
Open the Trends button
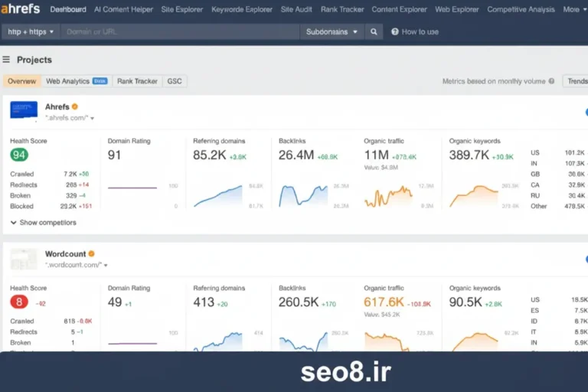coord(576,81)
